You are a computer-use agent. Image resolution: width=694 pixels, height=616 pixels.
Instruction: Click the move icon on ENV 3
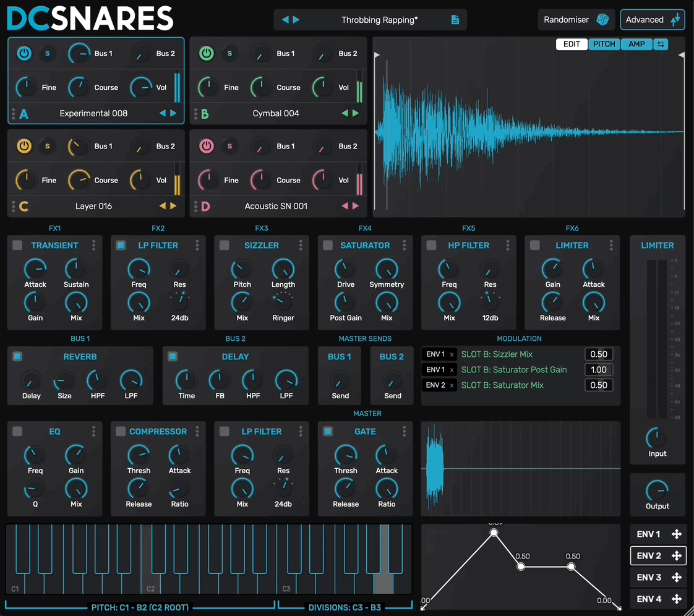coord(677,578)
